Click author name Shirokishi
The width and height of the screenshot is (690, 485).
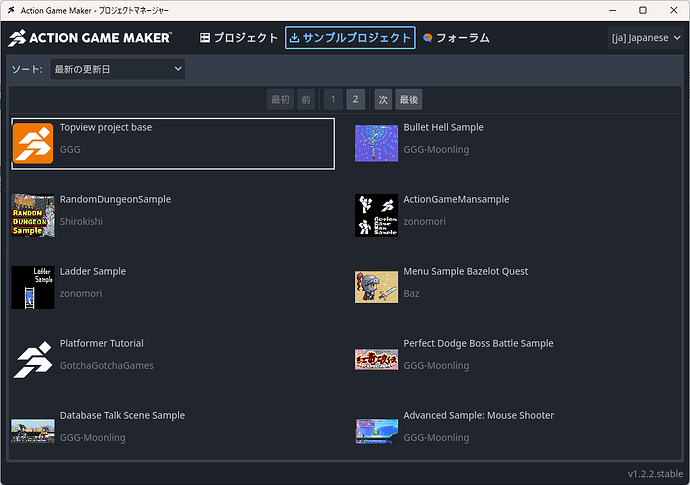tap(81, 221)
